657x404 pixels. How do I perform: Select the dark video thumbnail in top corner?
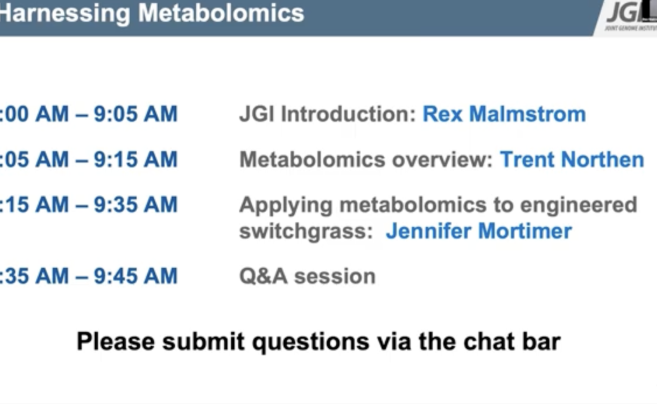[649, 9]
